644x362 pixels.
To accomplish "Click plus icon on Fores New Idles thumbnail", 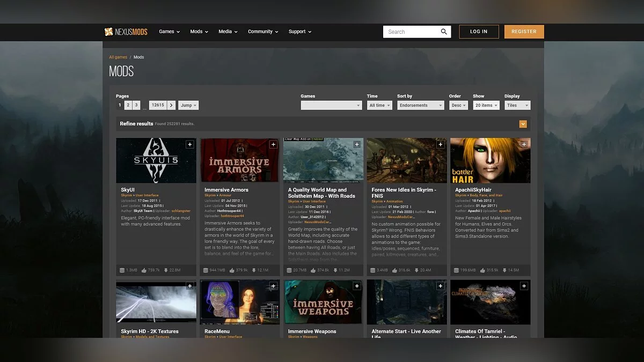I will [x=441, y=145].
